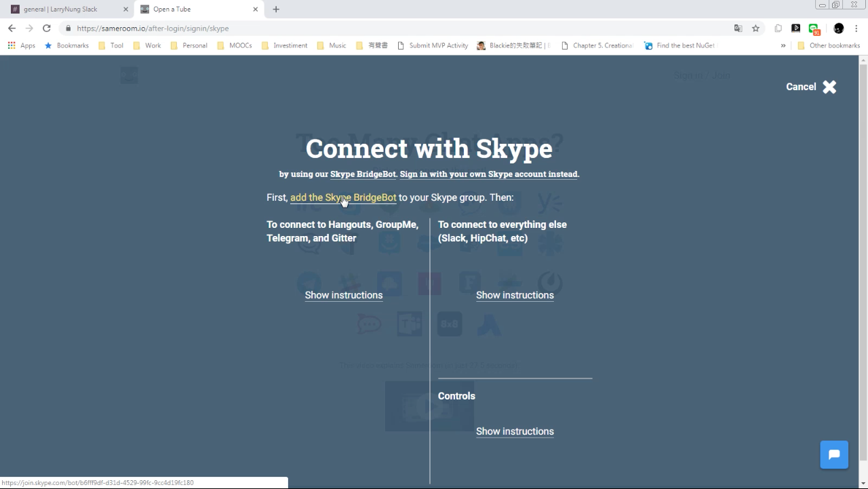Close the Open a Tube tab

point(256,9)
